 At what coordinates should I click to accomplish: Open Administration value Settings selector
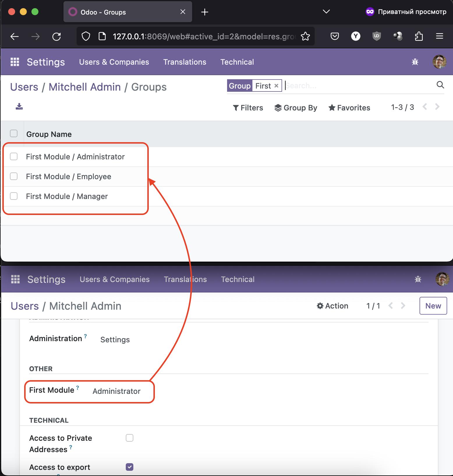[115, 340]
